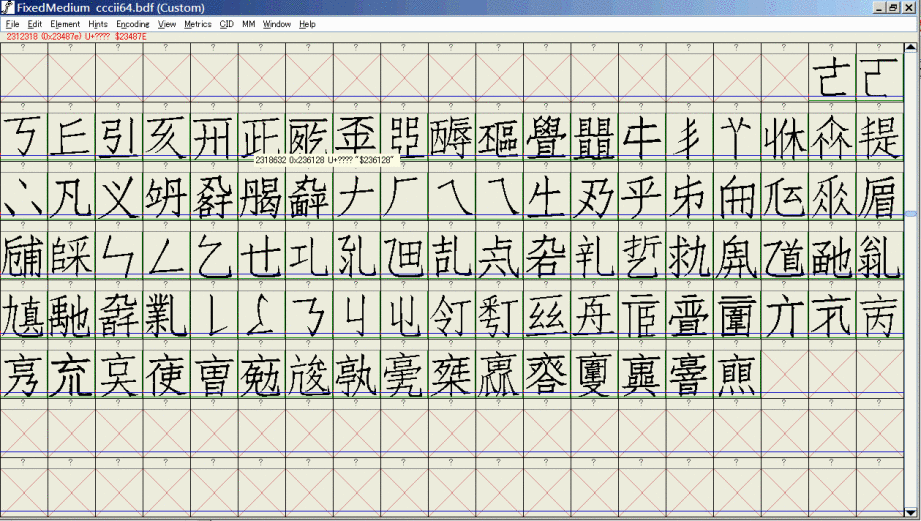The image size is (921, 521).
Task: Restore the window using restore button
Action: point(893,7)
